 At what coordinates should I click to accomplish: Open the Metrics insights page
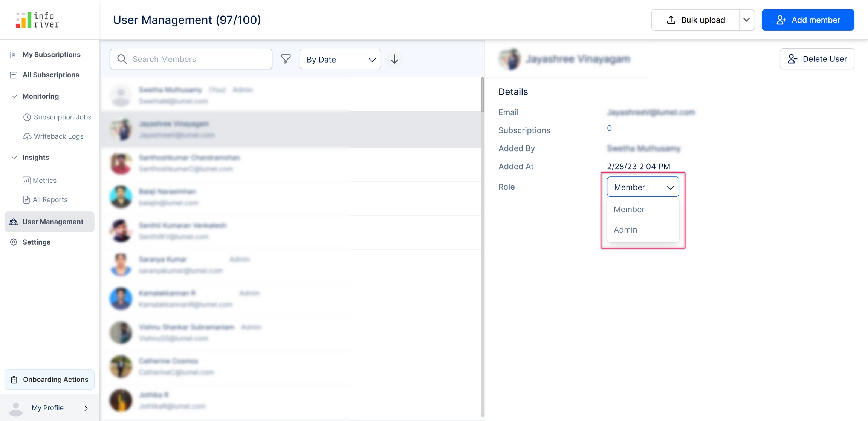tap(44, 181)
